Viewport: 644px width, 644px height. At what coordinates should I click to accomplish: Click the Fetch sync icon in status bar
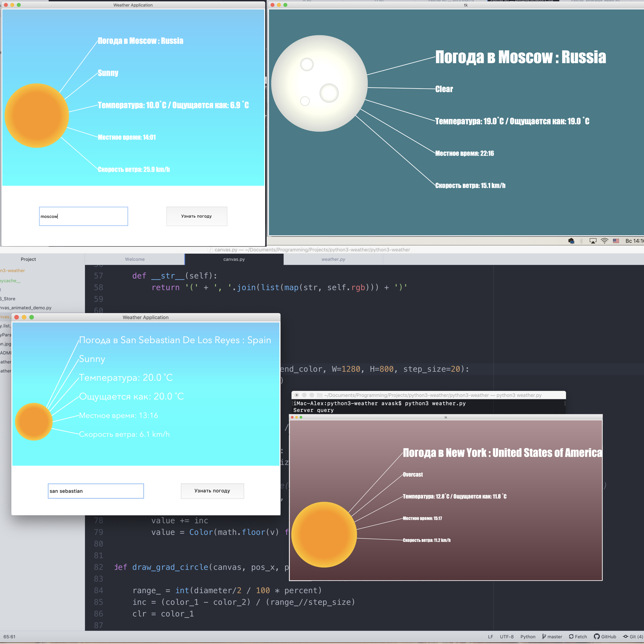click(571, 636)
